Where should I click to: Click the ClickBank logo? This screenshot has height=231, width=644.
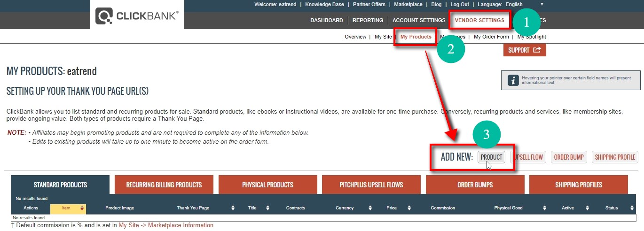pos(137,15)
